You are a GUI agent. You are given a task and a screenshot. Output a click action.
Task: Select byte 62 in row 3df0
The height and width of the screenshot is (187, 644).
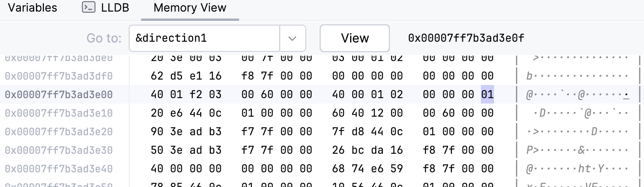coord(157,76)
